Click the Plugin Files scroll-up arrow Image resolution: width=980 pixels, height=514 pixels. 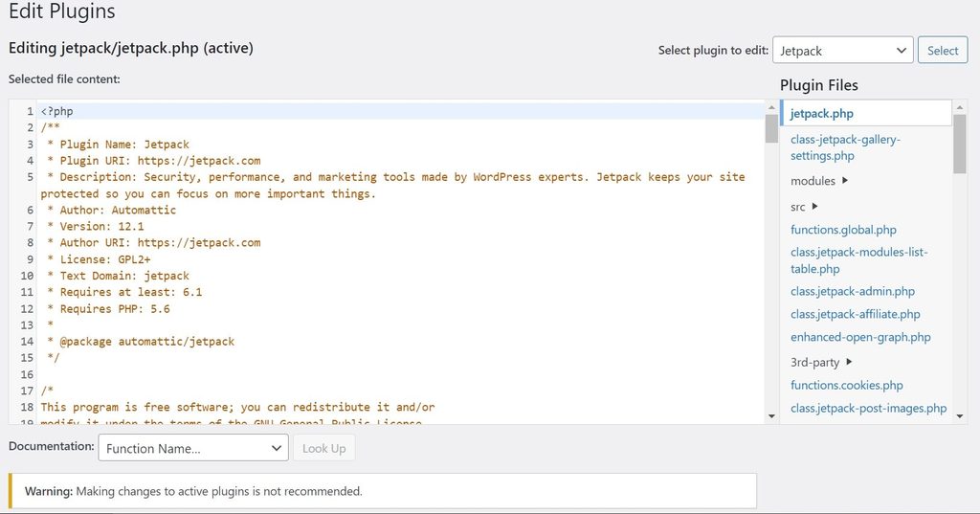(960, 107)
